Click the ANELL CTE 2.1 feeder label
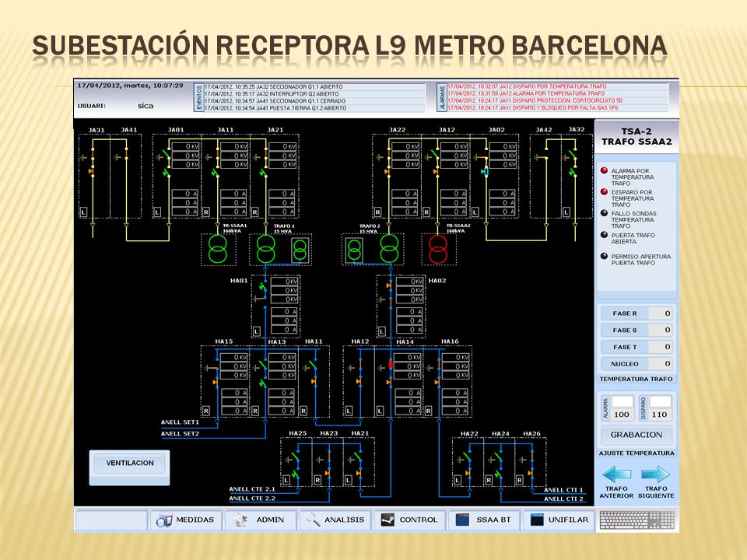 coord(252,489)
